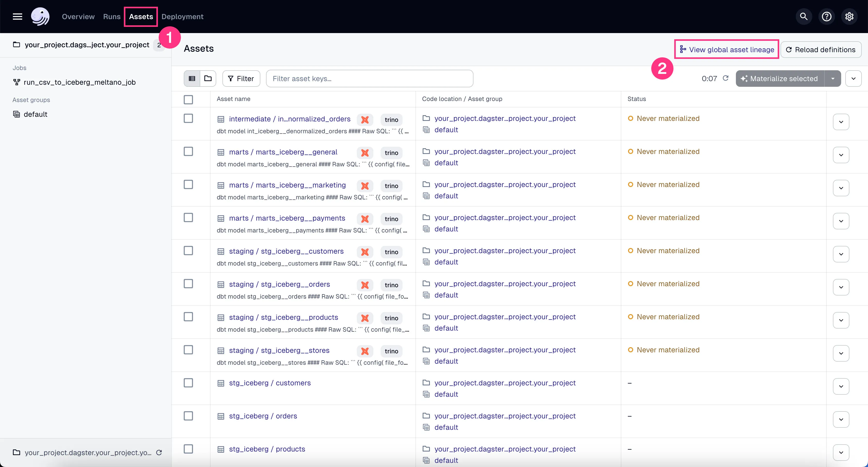This screenshot has height=467, width=868.
Task: Click dbt icon on stg_iceberg__stores row
Action: coord(365,351)
